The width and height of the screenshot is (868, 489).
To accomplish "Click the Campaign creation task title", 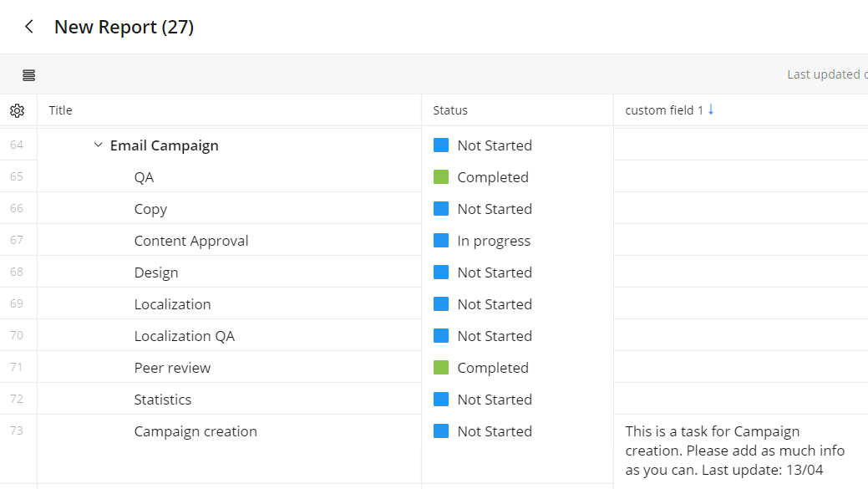I will [195, 431].
